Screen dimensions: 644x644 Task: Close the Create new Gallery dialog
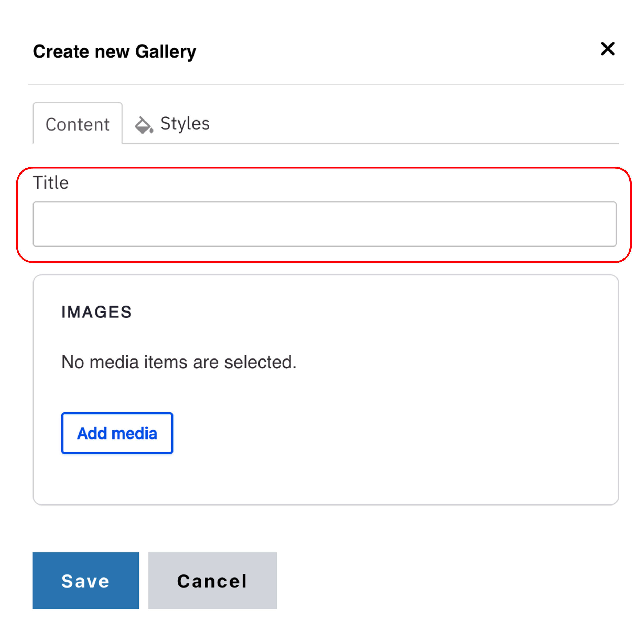607,49
